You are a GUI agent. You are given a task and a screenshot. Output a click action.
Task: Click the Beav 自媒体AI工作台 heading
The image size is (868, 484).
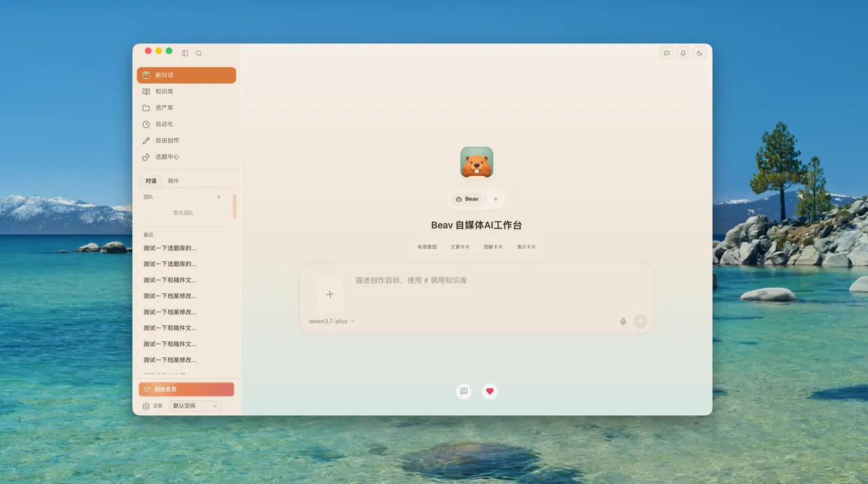click(477, 225)
